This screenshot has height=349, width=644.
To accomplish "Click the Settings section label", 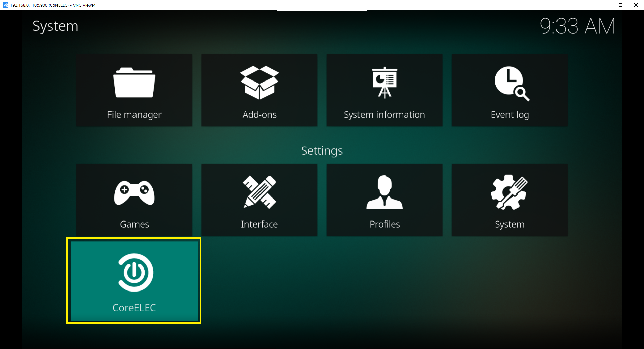I will click(x=322, y=151).
